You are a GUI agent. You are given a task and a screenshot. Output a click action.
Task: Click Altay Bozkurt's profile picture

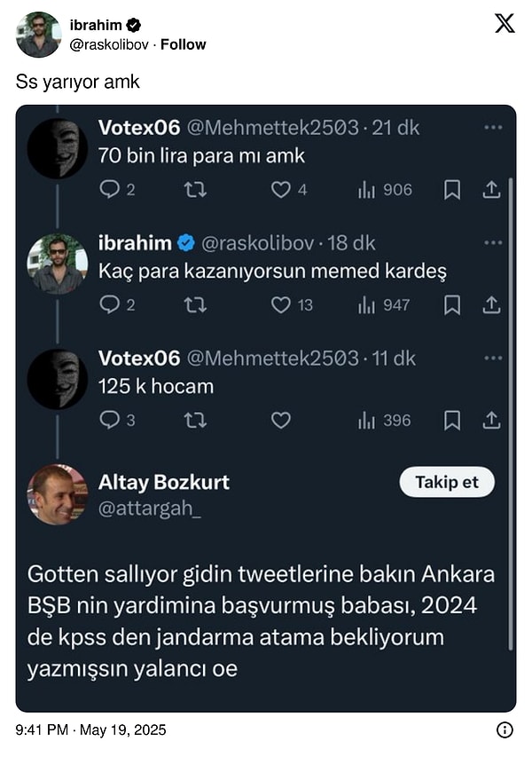(58, 494)
